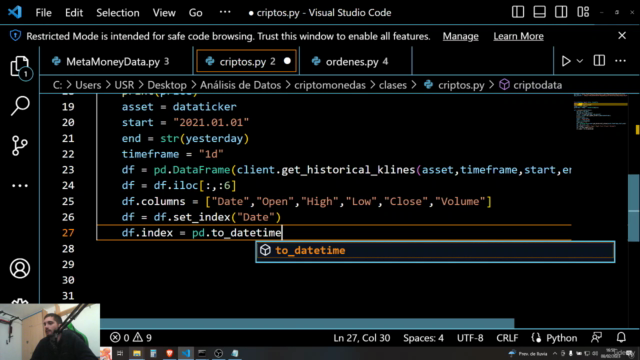Open the View menu
The width and height of the screenshot is (640, 360).
(164, 13)
